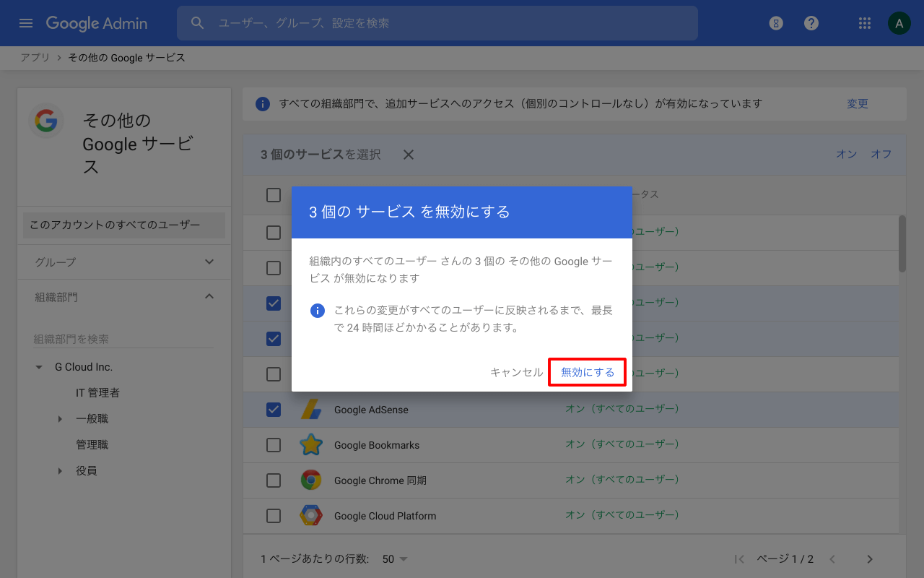This screenshot has width=924, height=578.
Task: Clear selection with the X icon
Action: [x=409, y=155]
